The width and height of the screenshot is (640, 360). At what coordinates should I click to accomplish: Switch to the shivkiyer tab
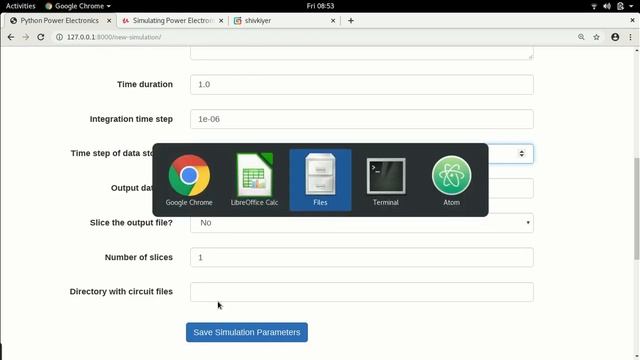point(284,20)
